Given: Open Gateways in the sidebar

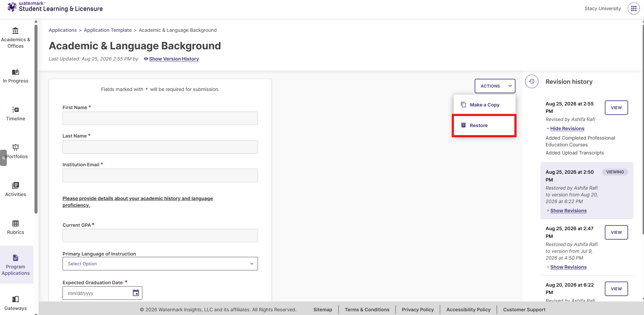Looking at the screenshot, I should [16, 303].
